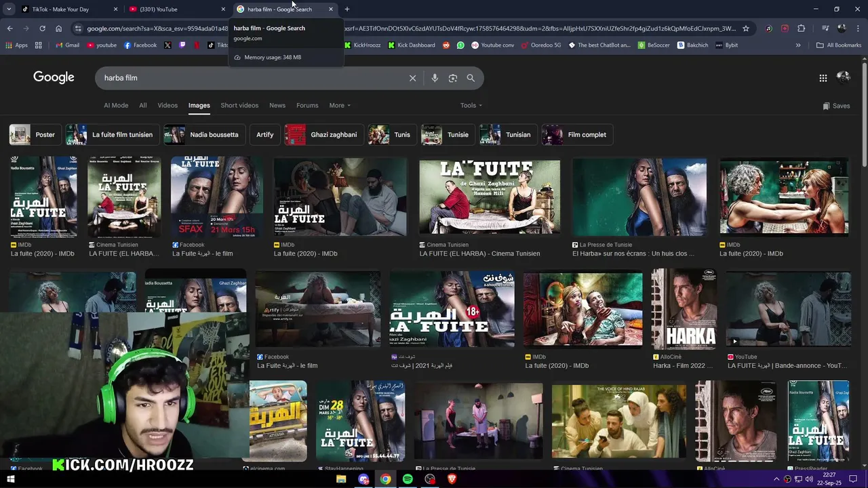Open the Facebook bookmark

click(x=140, y=45)
